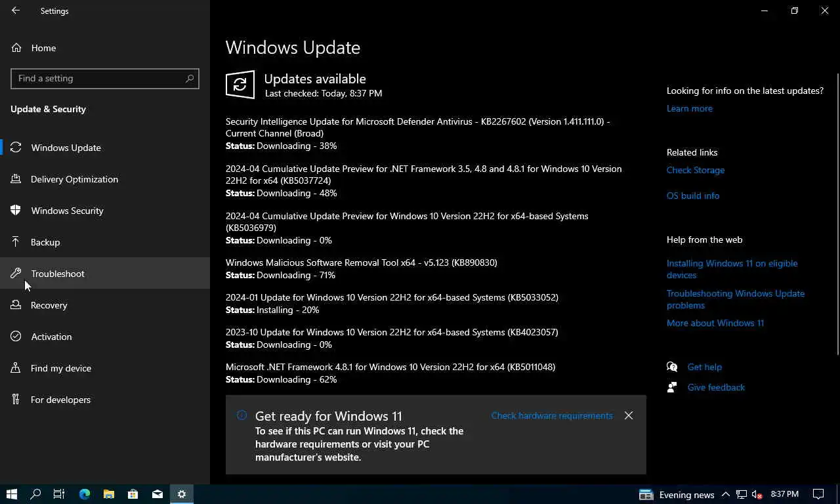840x504 pixels.
Task: Open Installing Windows 11 on eligible devices link
Action: [x=732, y=269]
